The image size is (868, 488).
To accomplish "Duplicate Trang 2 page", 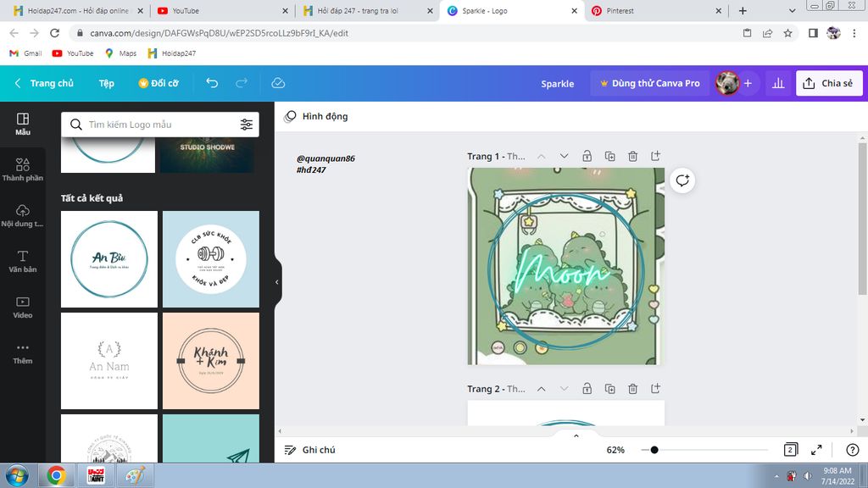I will point(610,389).
